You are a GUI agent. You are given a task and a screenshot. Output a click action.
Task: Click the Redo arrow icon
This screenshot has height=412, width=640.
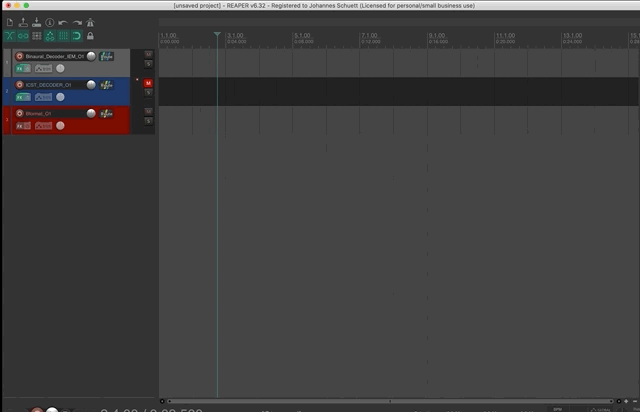[77, 22]
